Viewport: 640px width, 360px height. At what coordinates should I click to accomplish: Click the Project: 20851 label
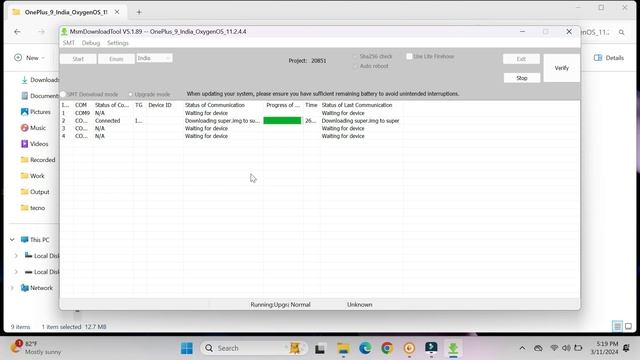(x=307, y=61)
